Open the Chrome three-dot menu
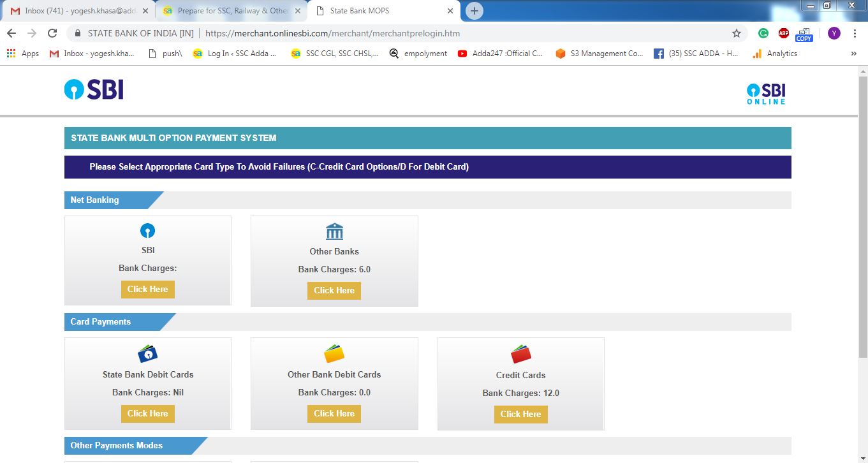Screen dimensions: 868x463 855,33
